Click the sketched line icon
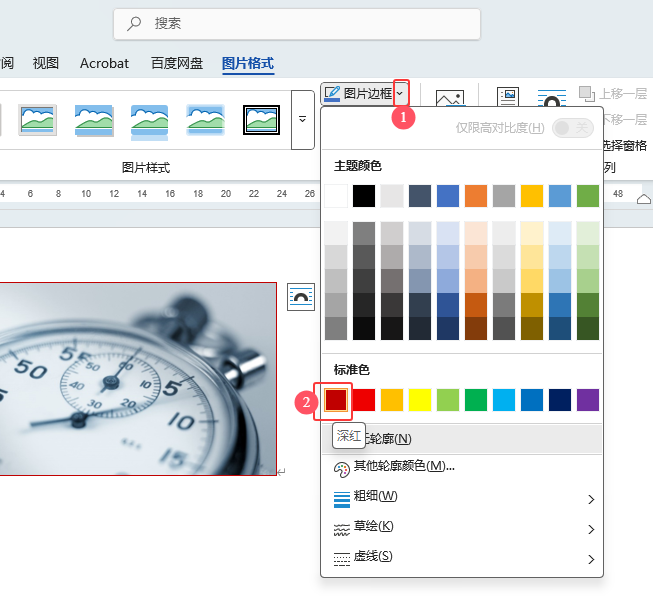 pos(342,530)
